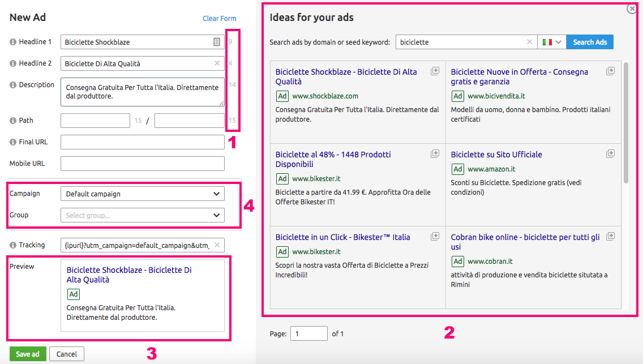Clear the search keyword using the X icon

(x=529, y=42)
